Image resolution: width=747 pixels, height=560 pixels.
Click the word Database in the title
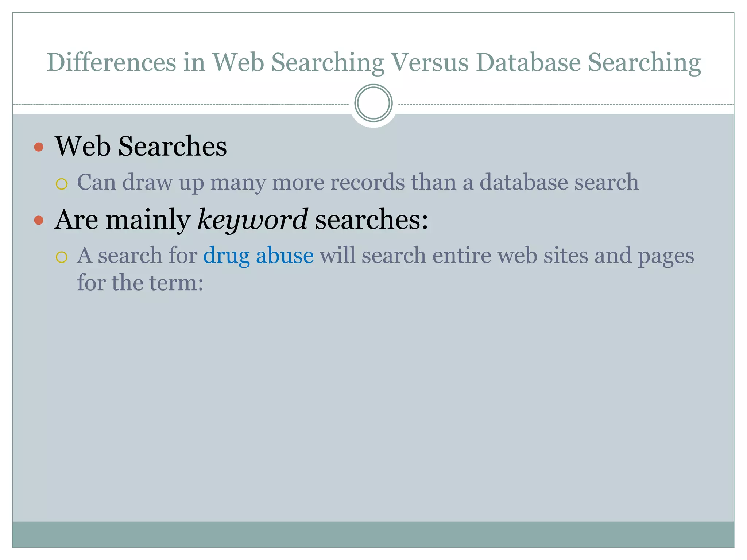click(x=528, y=62)
